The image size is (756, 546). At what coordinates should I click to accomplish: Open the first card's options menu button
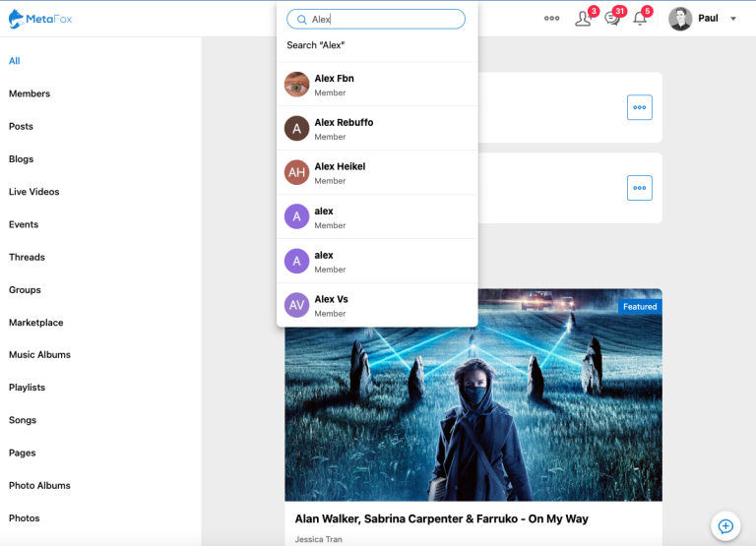(x=639, y=107)
